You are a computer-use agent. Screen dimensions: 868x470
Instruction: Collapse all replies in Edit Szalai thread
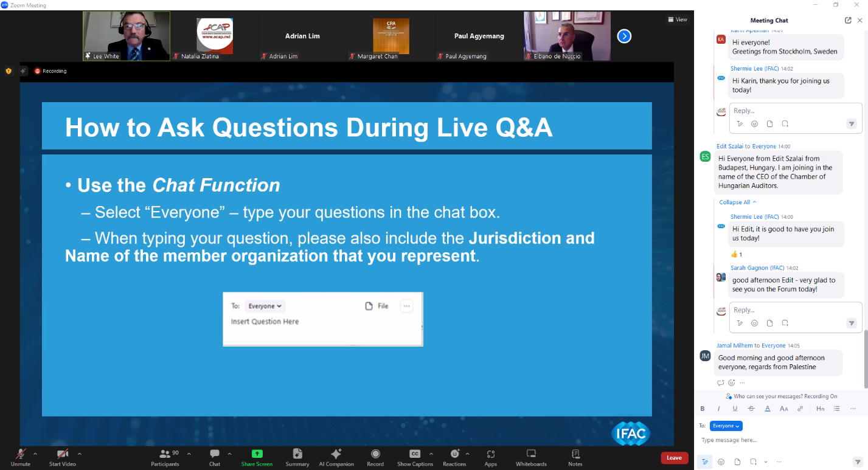[738, 202]
